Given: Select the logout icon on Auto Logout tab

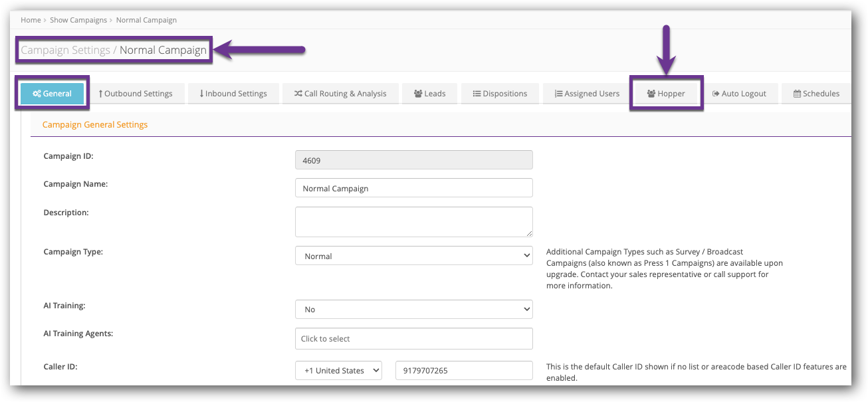Looking at the screenshot, I should tap(714, 93).
